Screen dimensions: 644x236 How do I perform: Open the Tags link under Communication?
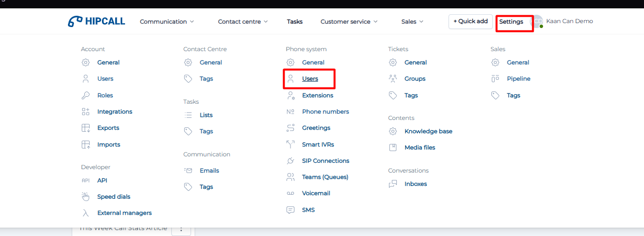point(206,187)
